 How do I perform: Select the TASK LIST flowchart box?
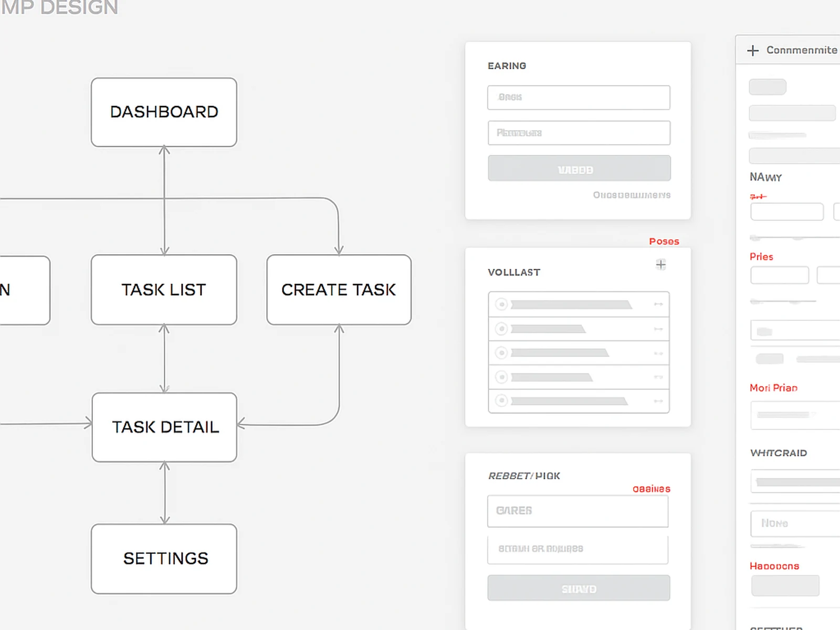164,290
